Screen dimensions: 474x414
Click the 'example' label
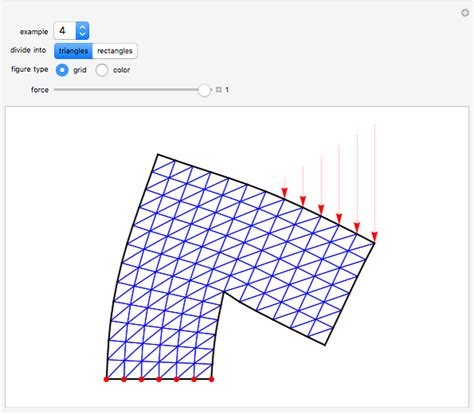(34, 32)
